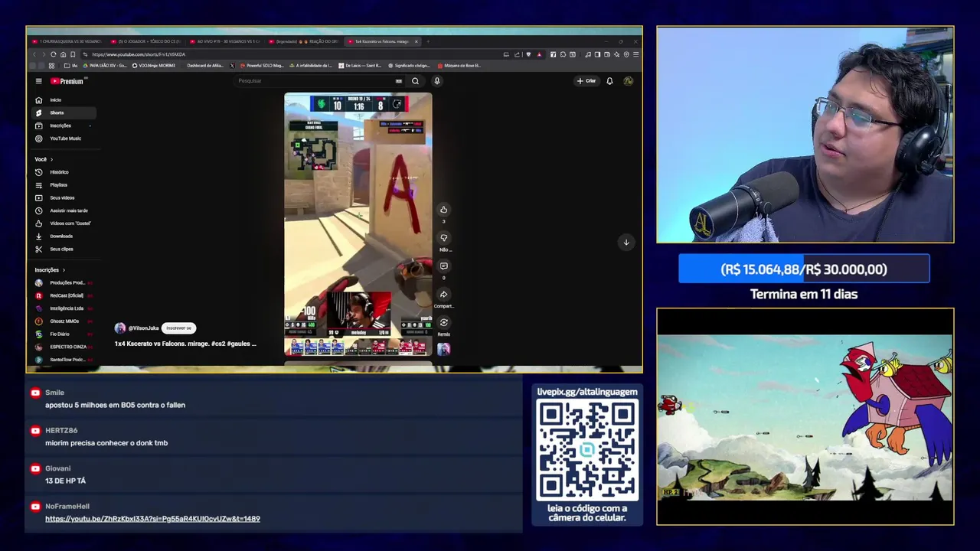The width and height of the screenshot is (980, 551).
Task: Click the streamer webcam panel
Action: tap(805, 135)
